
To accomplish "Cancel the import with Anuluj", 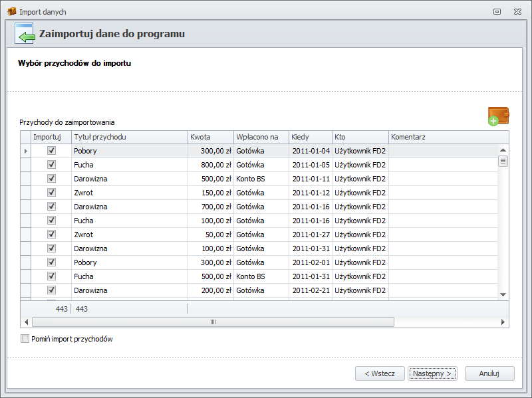I will (x=489, y=373).
